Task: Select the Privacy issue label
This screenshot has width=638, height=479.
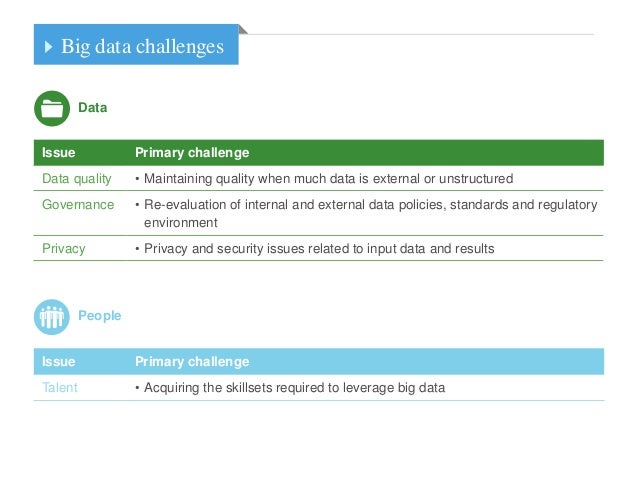Action: pyautogui.click(x=64, y=249)
